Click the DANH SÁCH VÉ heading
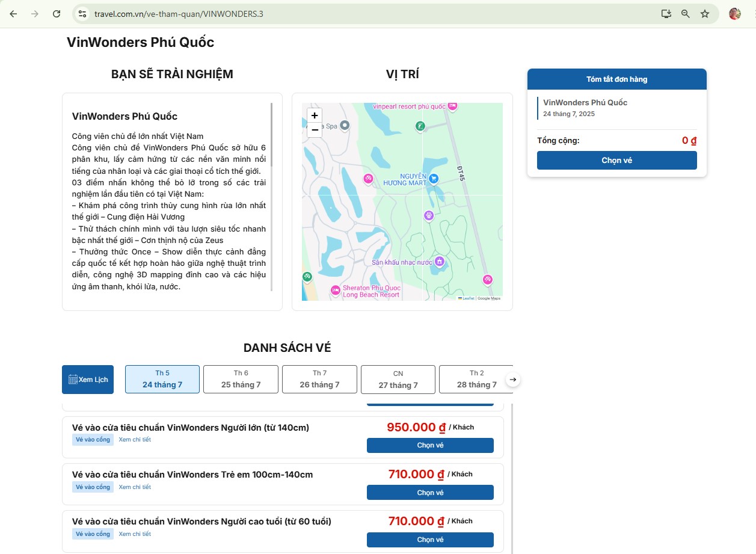The width and height of the screenshot is (756, 554). pos(287,348)
